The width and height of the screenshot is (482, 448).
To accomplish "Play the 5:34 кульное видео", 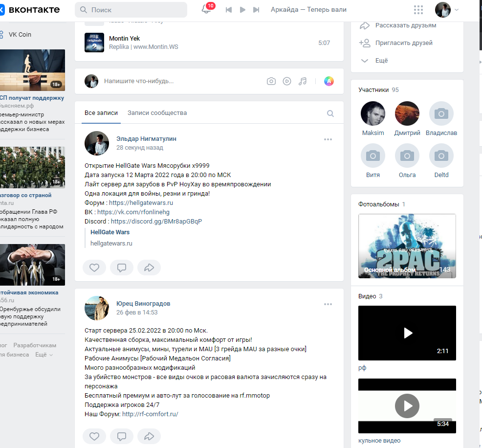I will click(407, 406).
